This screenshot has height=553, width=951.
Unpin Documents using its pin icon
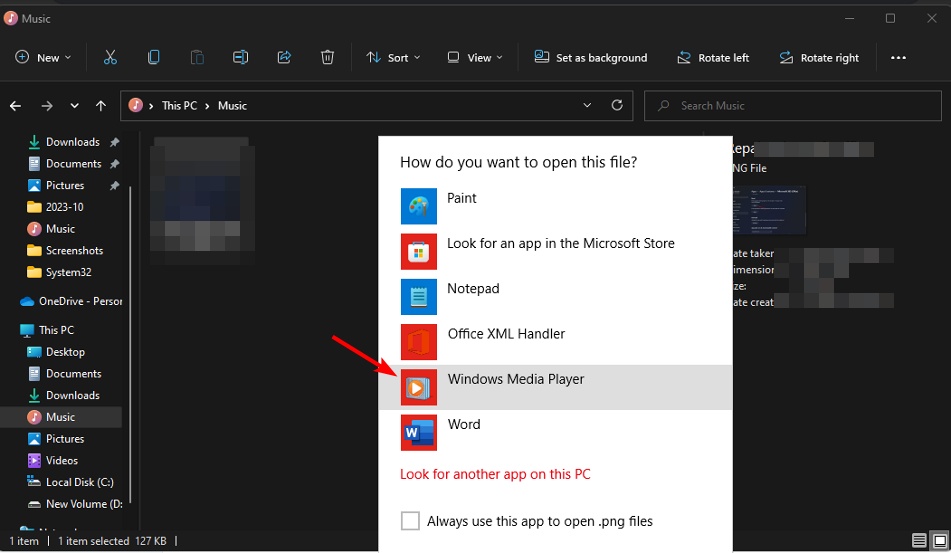pyautogui.click(x=115, y=164)
